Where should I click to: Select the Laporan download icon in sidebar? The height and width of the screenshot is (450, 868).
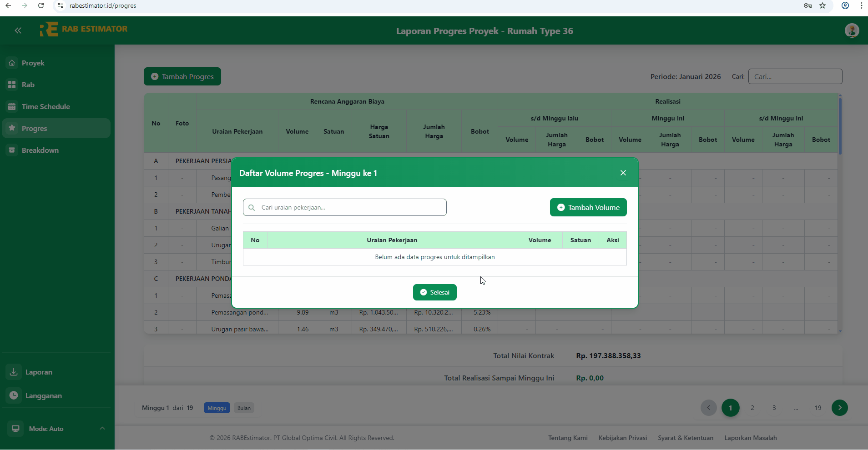[x=14, y=372]
